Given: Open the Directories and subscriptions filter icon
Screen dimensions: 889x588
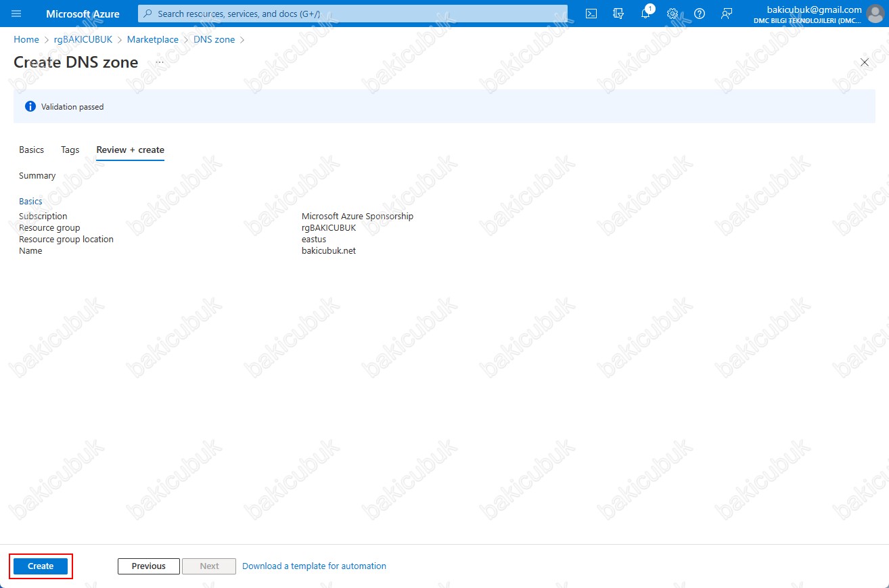Looking at the screenshot, I should (618, 14).
